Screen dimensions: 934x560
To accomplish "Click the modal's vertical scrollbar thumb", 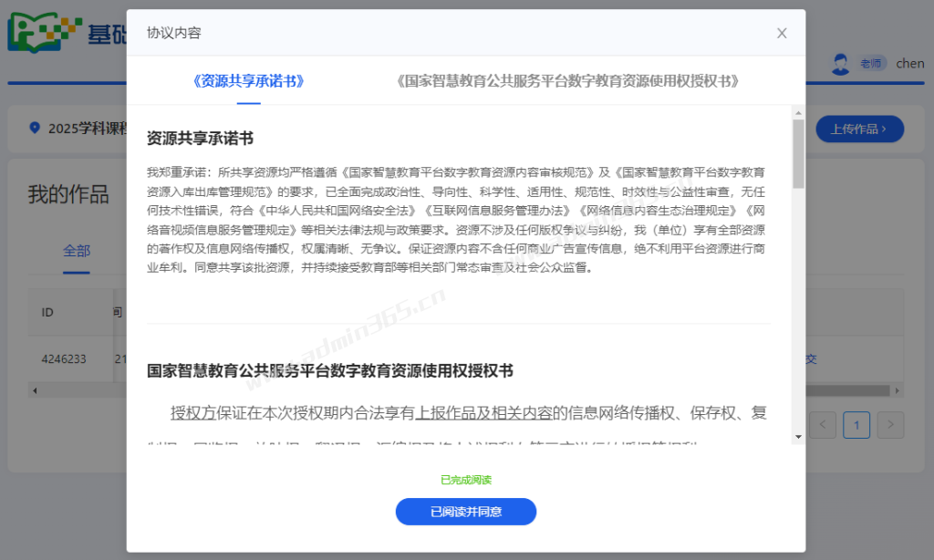I will (x=798, y=153).
